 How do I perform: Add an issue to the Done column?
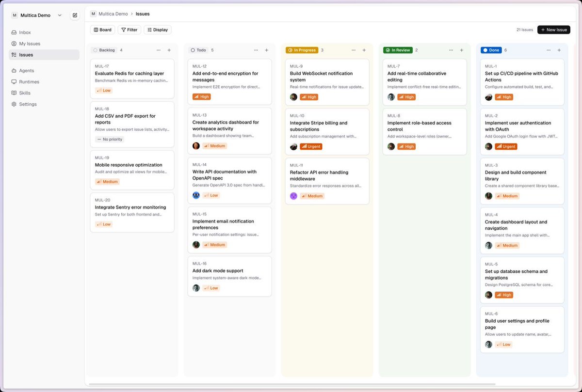coord(559,50)
